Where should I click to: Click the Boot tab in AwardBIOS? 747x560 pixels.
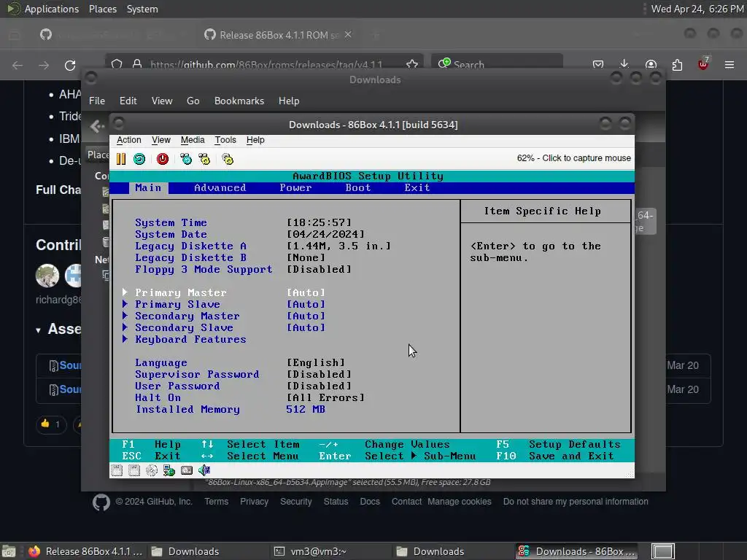[x=358, y=187]
